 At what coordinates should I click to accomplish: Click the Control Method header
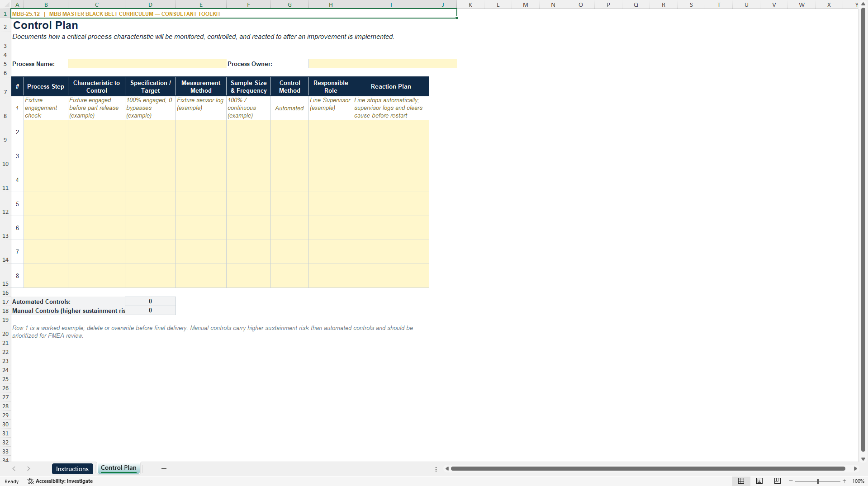click(289, 86)
